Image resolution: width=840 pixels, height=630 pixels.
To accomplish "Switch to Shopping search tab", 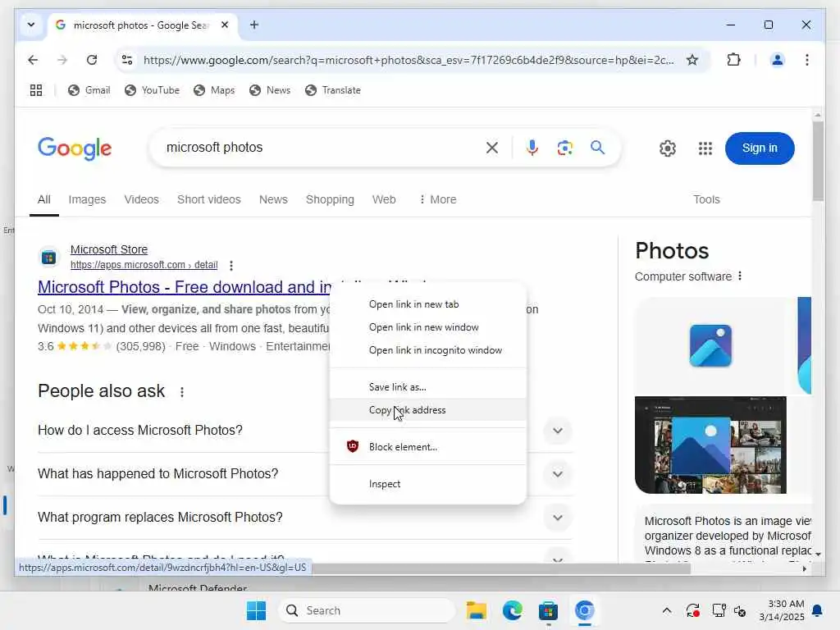I will 330,199.
